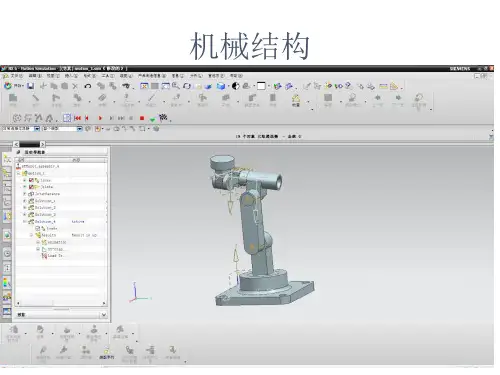
Task: Click the yellow house icon in motion toolbar
Action: tap(296, 99)
